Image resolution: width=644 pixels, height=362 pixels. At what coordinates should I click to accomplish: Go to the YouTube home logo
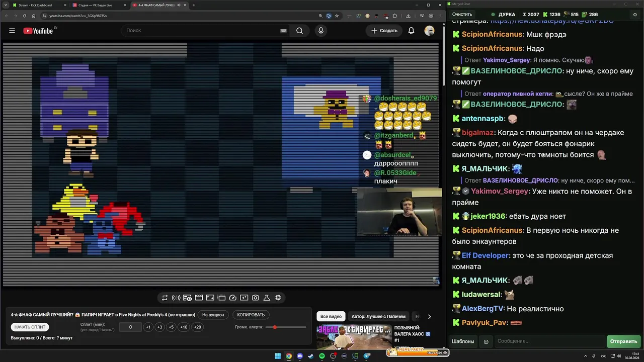coord(38,31)
